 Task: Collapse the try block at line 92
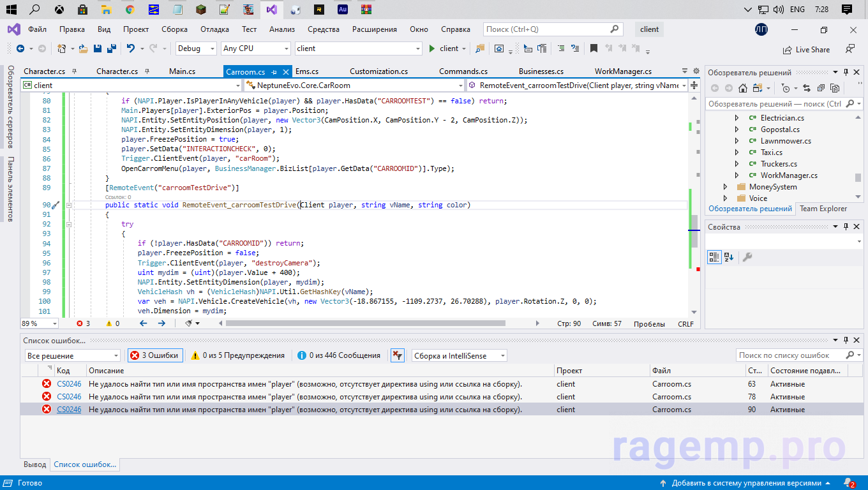pyautogui.click(x=68, y=225)
